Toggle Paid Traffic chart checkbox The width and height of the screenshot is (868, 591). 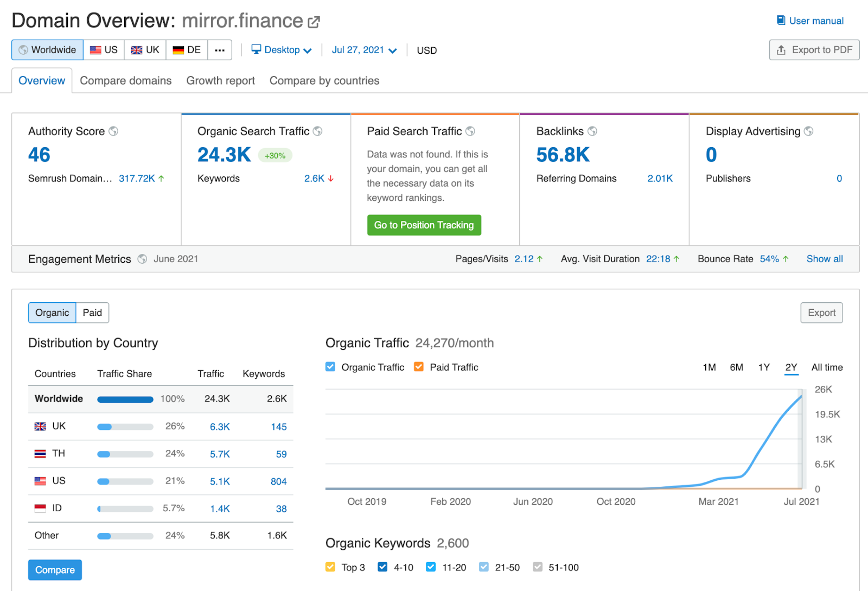(x=419, y=367)
